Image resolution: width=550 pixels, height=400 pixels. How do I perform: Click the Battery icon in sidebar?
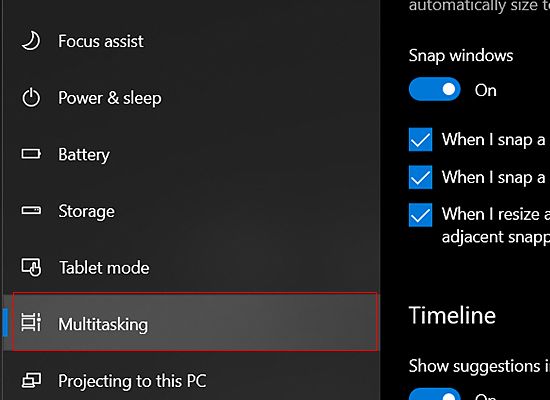click(31, 154)
